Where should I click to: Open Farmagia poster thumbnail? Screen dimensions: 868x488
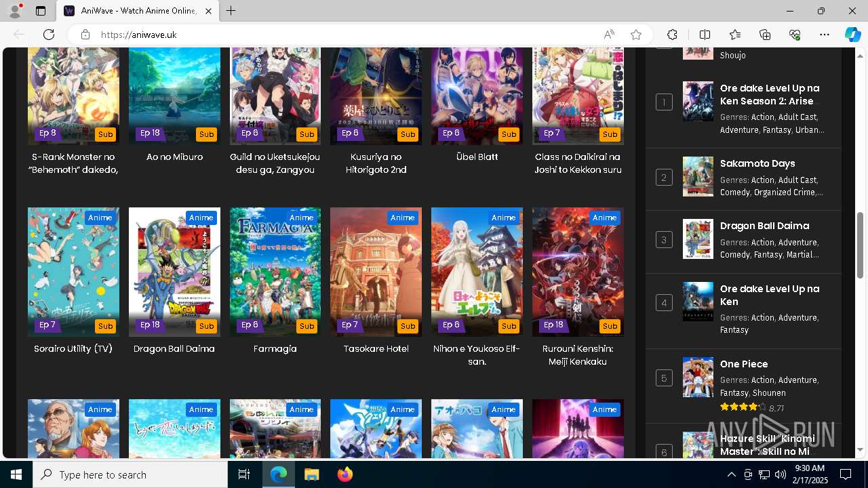click(x=275, y=272)
